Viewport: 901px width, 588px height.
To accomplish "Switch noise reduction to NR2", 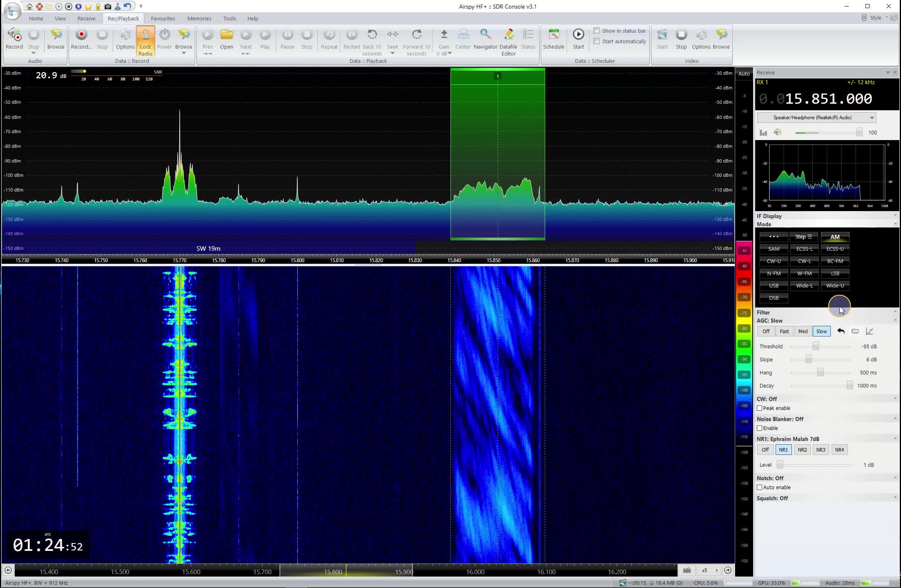I will [802, 449].
